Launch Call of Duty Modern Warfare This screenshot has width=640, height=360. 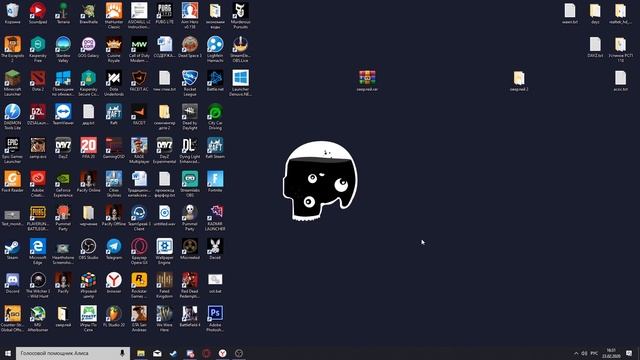[x=139, y=49]
